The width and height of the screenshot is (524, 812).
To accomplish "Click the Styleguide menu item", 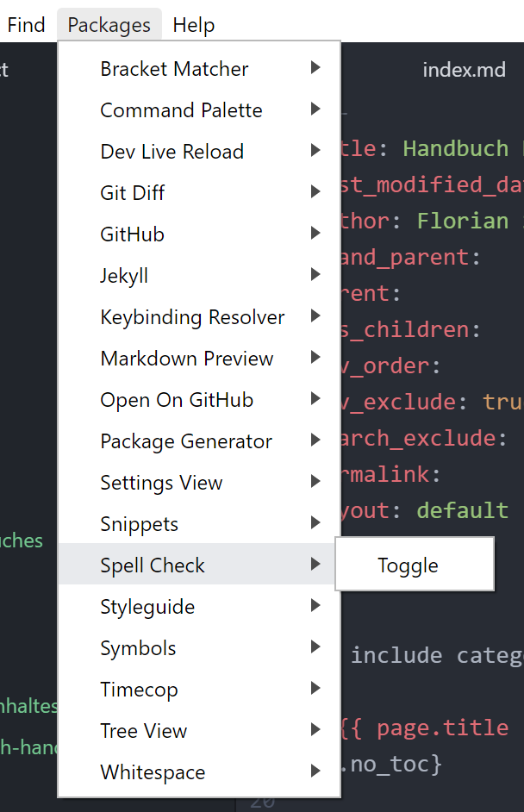I will [147, 607].
